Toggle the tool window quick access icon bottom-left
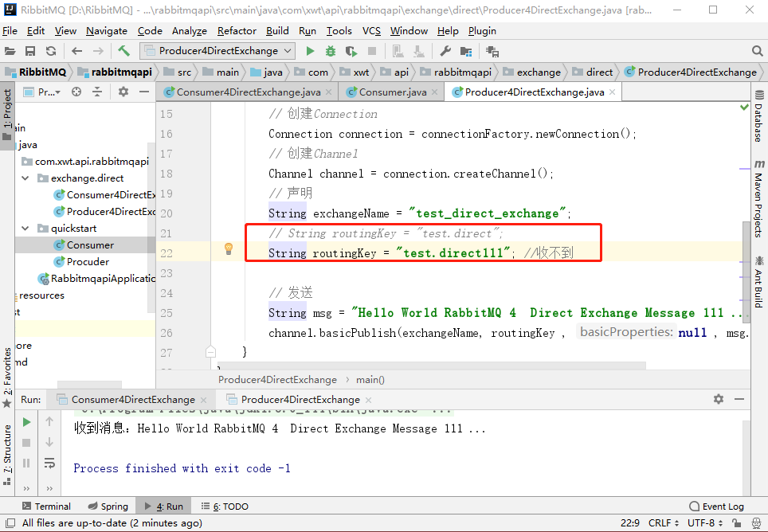Viewport: 768px width, 532px height. pyautogui.click(x=10, y=523)
